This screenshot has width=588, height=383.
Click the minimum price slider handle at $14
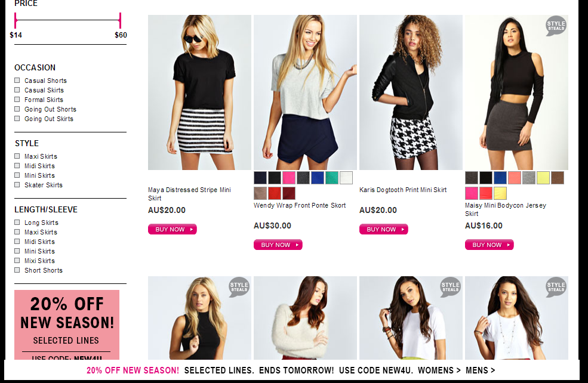tap(16, 20)
